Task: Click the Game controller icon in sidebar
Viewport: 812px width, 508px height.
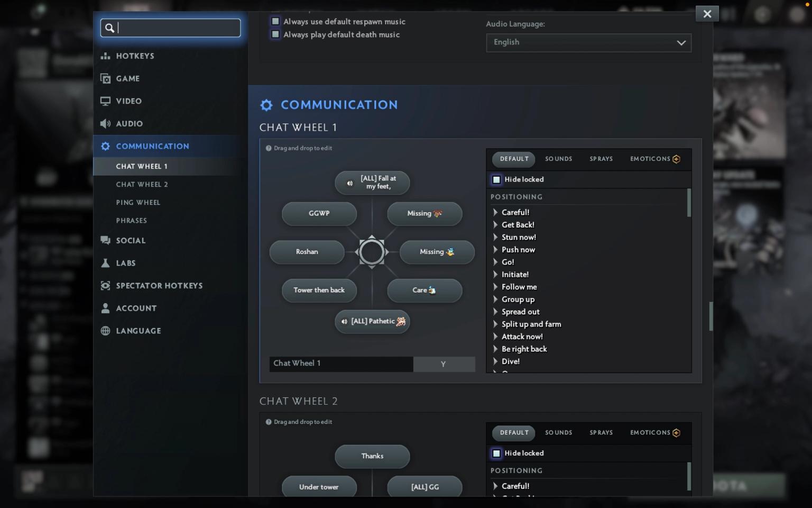Action: tap(106, 78)
